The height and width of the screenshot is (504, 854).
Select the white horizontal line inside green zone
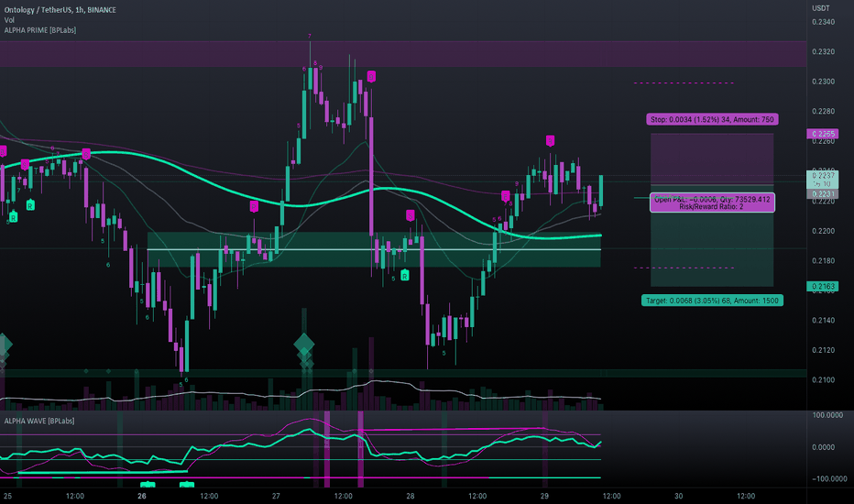point(374,249)
